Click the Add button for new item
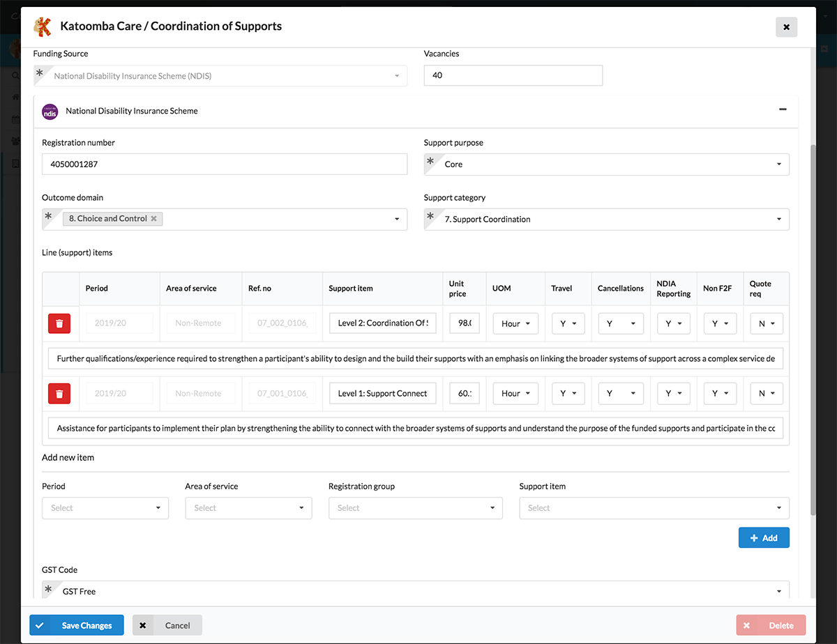This screenshot has width=837, height=644. (x=764, y=538)
